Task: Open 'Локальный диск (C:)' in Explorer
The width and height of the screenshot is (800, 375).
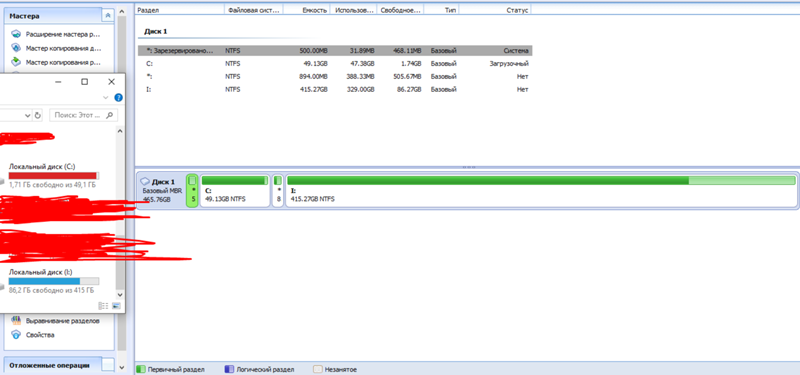Action: [x=42, y=166]
